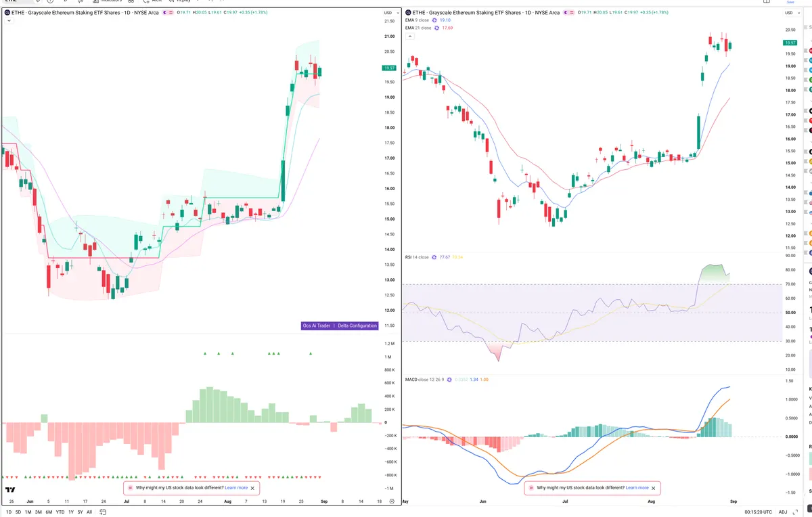The width and height of the screenshot is (812, 517).
Task: Show All time range
Action: (x=89, y=512)
